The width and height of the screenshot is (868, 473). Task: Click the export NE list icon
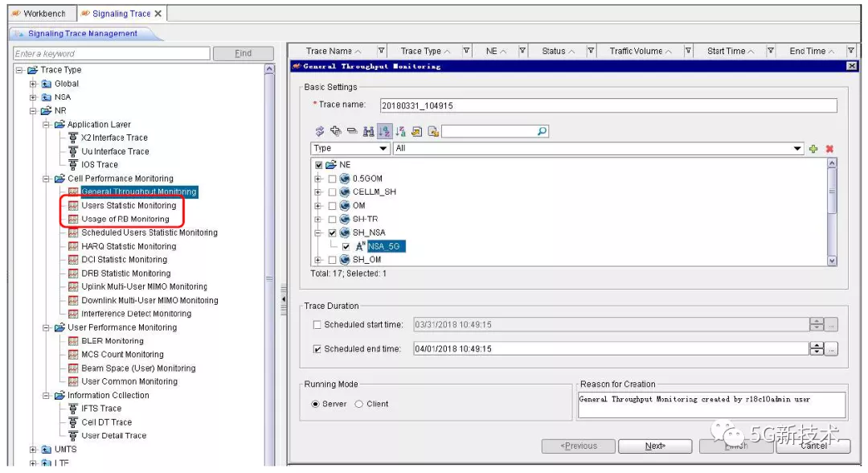click(x=433, y=131)
